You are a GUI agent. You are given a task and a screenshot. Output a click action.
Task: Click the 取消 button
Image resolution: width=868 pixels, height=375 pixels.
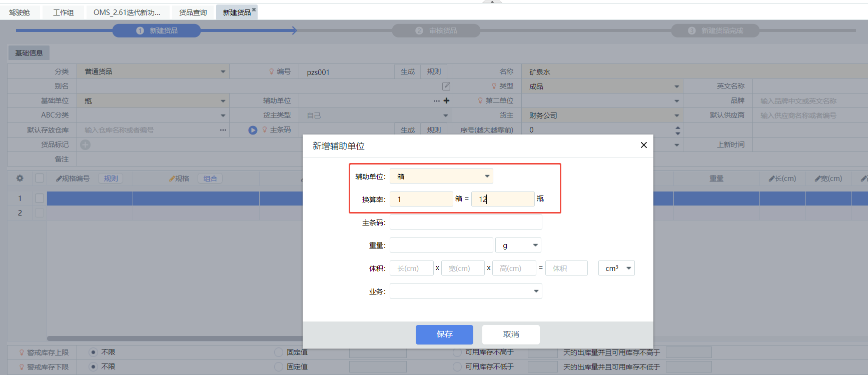[511, 334]
